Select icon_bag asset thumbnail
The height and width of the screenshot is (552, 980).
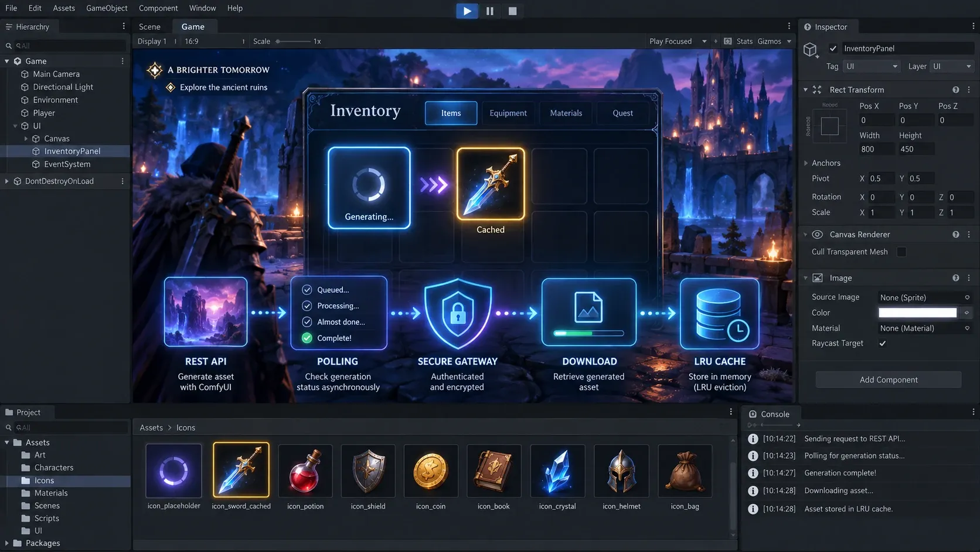coord(685,470)
